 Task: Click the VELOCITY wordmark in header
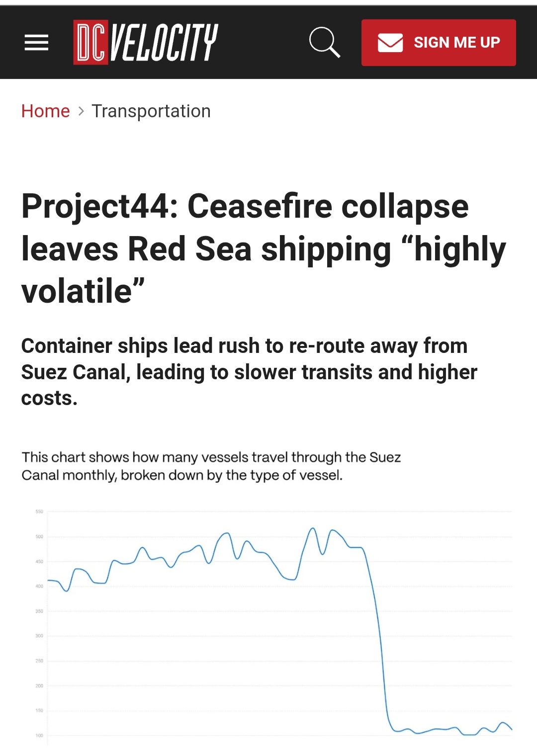(x=164, y=43)
